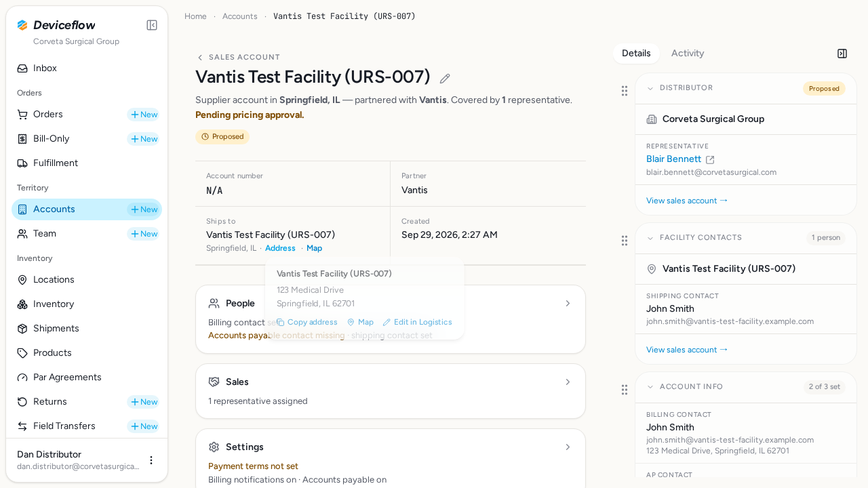Select the Details tab
Viewport: 868px width, 488px height.
[636, 54]
